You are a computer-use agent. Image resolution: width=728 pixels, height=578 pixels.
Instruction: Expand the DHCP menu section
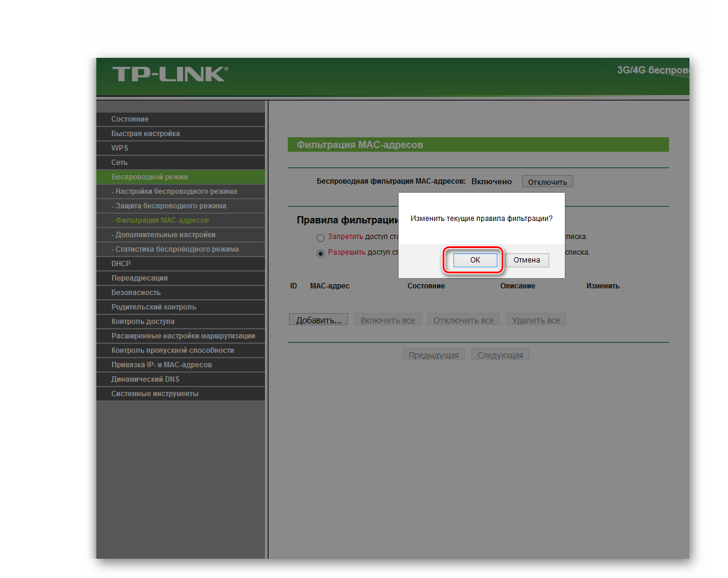click(x=121, y=264)
